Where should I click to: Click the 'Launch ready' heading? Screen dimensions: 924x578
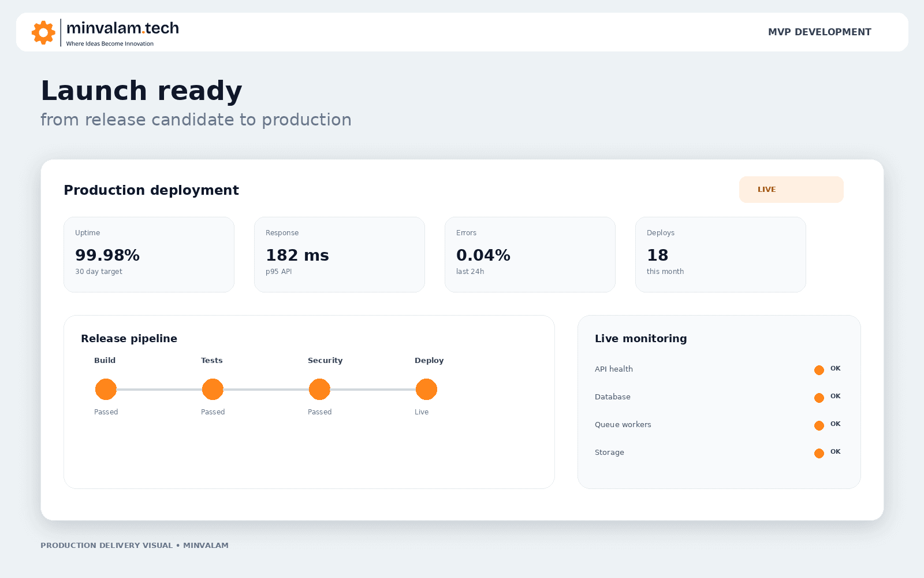141,91
